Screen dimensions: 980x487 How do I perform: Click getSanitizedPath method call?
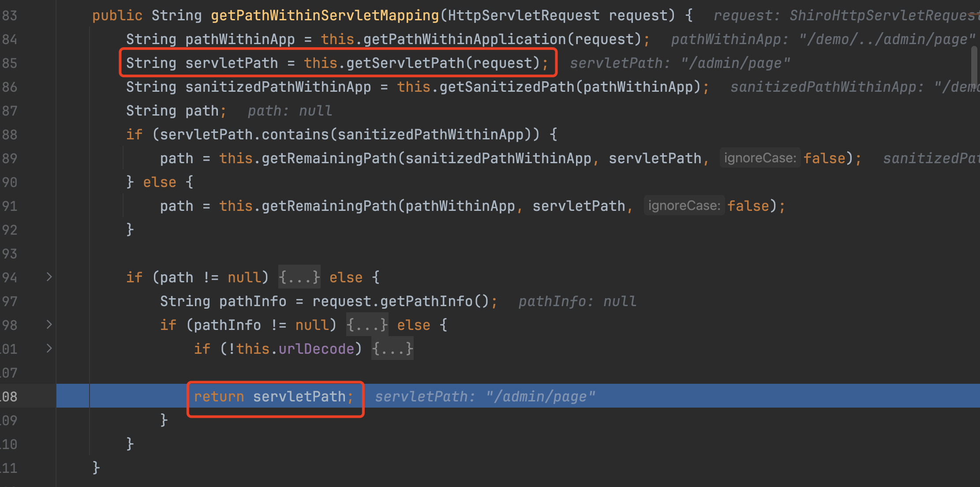(x=507, y=87)
